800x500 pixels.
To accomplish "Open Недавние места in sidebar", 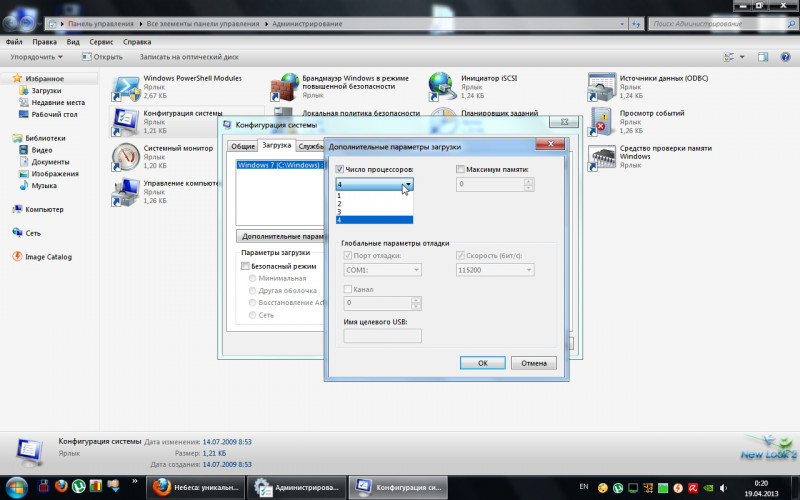I will [x=58, y=103].
